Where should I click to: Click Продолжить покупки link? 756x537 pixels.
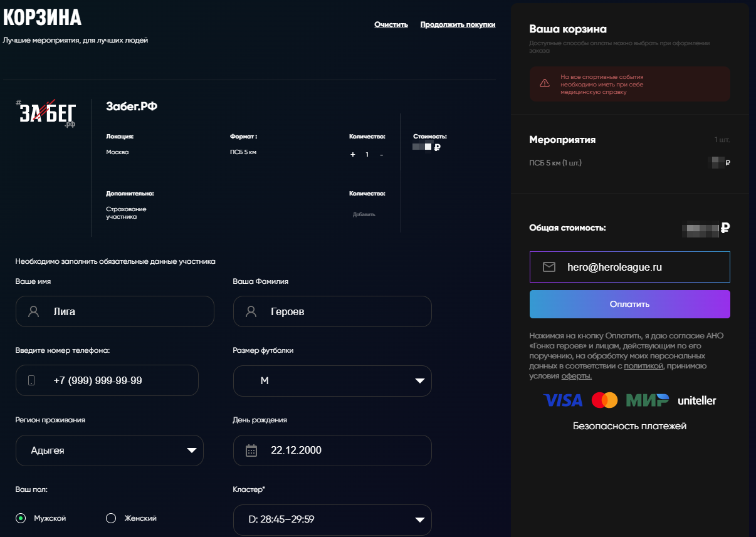pos(458,25)
